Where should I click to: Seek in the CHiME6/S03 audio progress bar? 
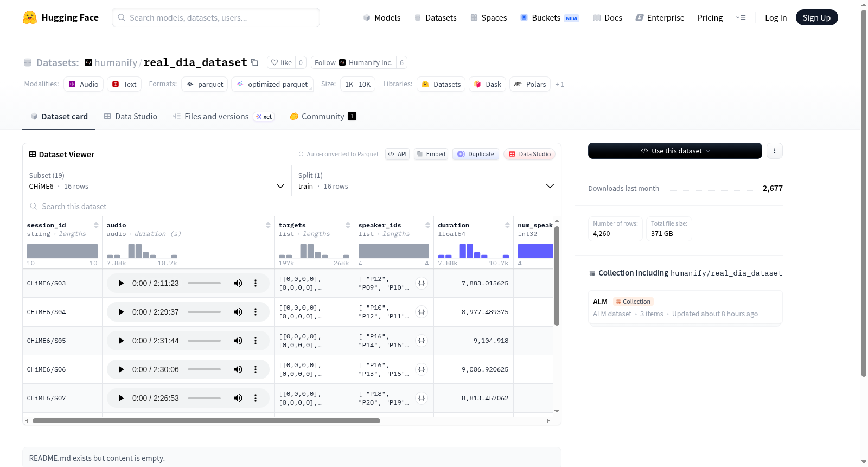[204, 283]
